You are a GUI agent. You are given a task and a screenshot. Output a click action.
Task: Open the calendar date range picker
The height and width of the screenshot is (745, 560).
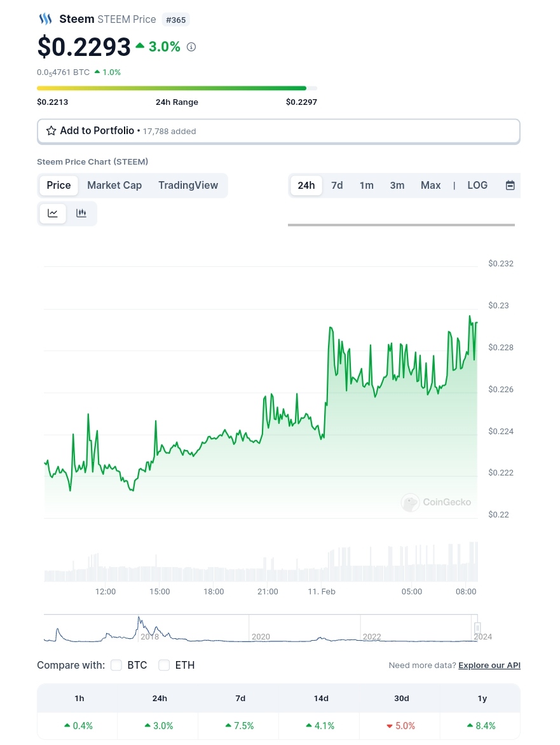click(510, 185)
